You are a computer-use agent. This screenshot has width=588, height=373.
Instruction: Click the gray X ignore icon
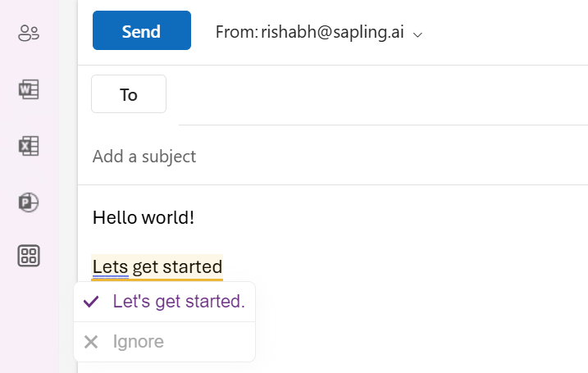pos(91,342)
